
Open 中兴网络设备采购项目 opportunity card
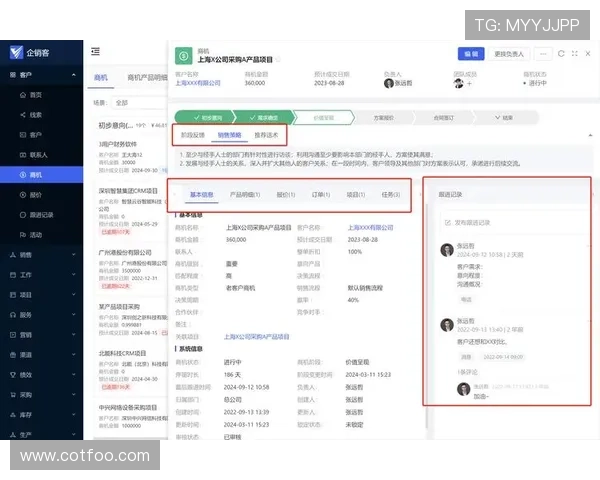tap(130, 416)
